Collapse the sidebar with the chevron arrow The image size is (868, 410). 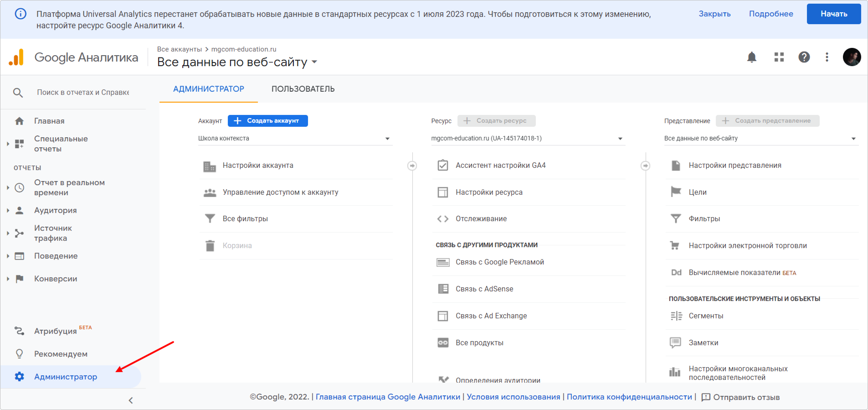click(x=131, y=400)
